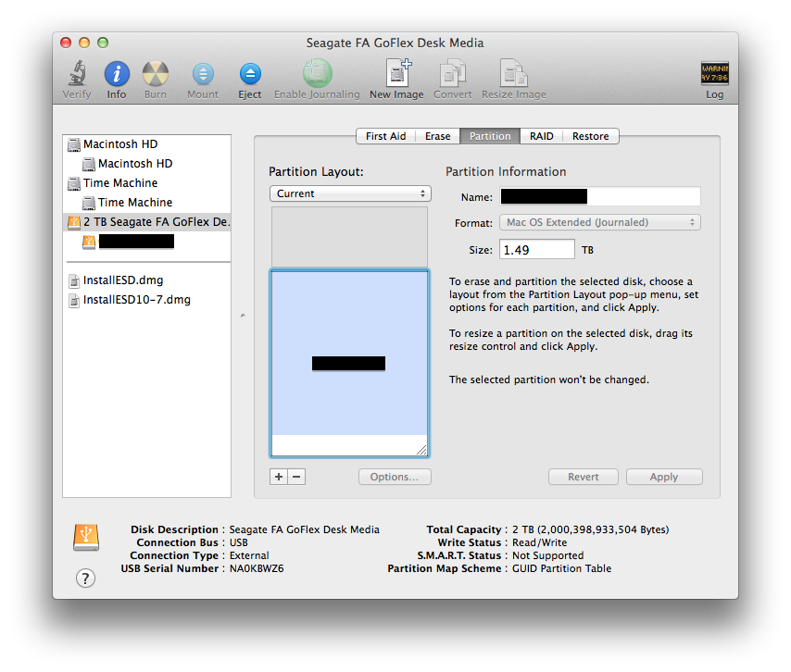
Task: Remove partition with the minus button
Action: pos(296,477)
